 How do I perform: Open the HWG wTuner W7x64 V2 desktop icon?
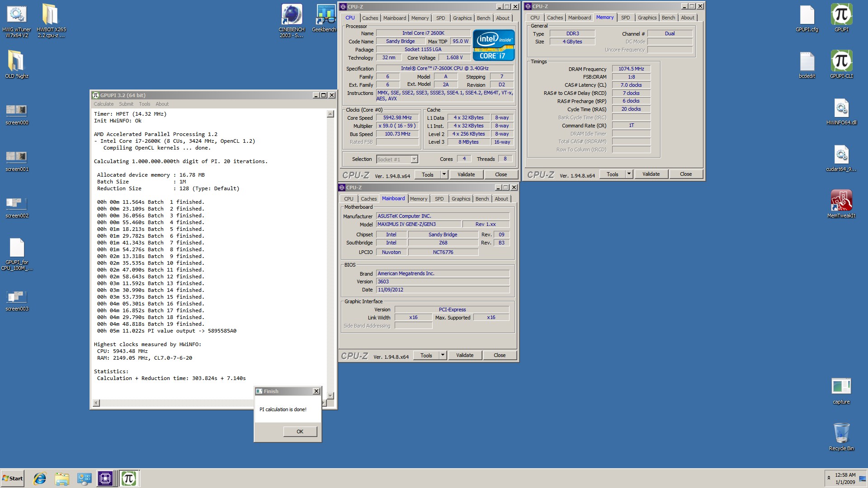[x=17, y=20]
